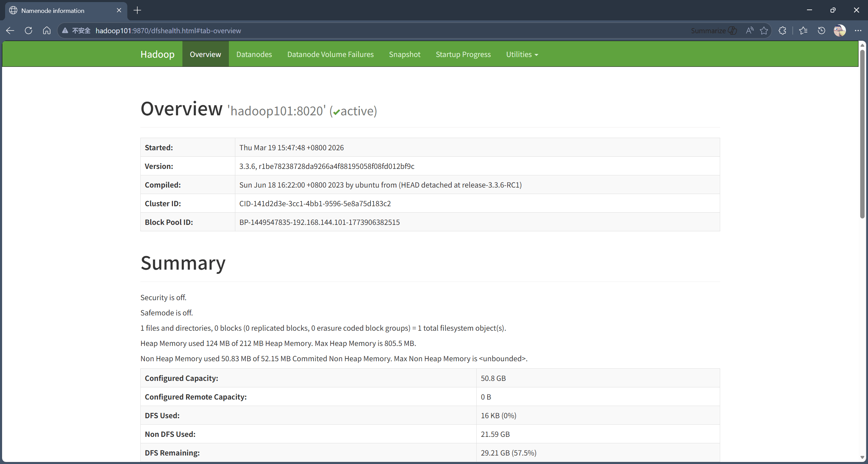Select Non DFS Used value 21.59 GB
This screenshot has height=464, width=868.
(495, 434)
